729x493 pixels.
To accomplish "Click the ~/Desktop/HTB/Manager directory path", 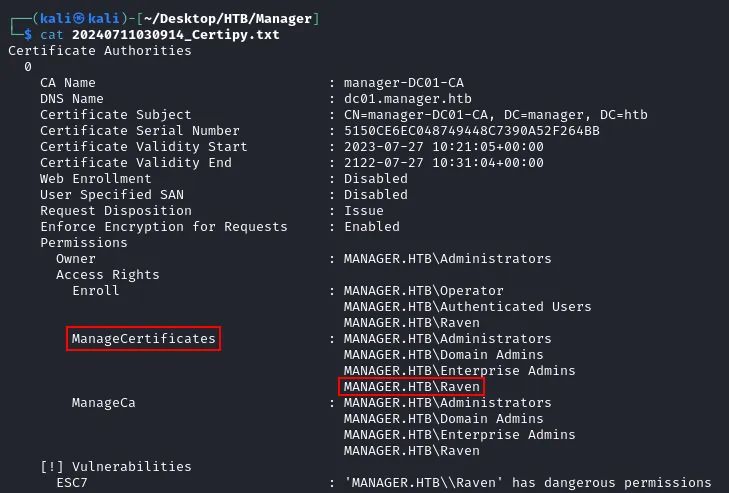I will 228,19.
